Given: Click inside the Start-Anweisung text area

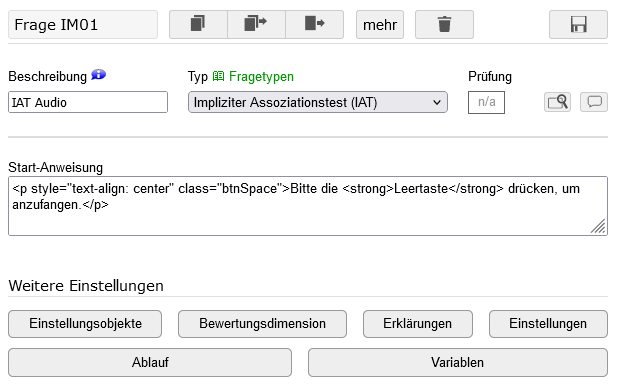Looking at the screenshot, I should coord(308,206).
